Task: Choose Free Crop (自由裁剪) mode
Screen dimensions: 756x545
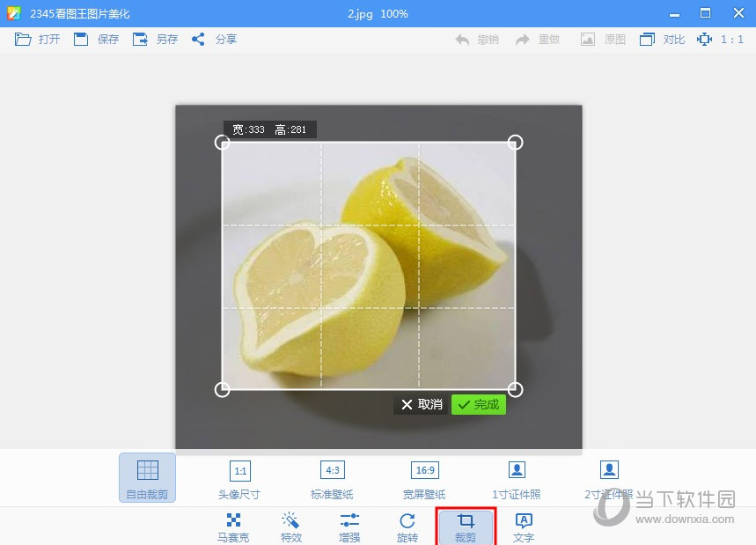Action: point(147,477)
